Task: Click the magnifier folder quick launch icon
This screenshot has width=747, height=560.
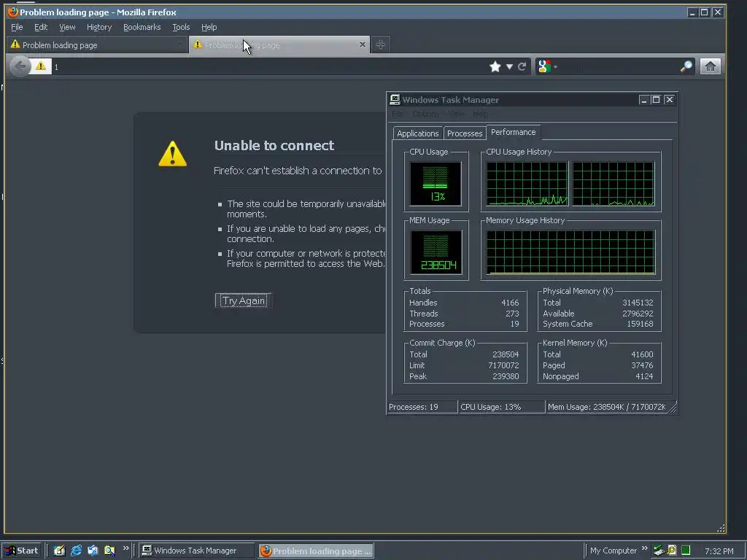Action: (x=109, y=551)
